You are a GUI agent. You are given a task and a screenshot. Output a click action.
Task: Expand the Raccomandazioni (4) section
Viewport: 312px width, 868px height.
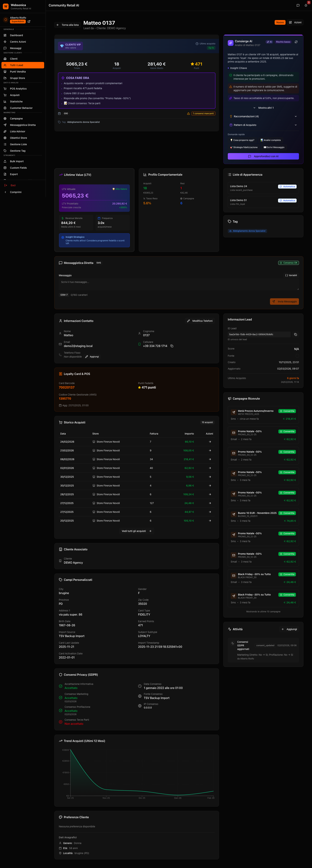(263, 117)
